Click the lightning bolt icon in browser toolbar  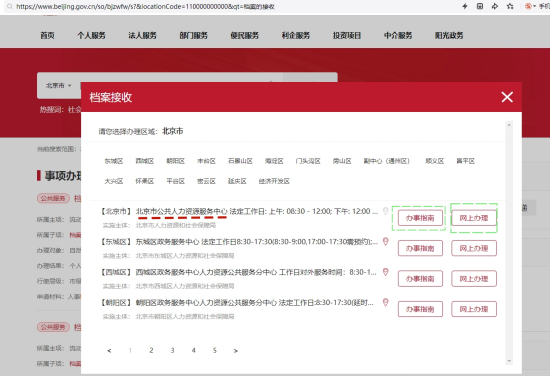[465, 6]
